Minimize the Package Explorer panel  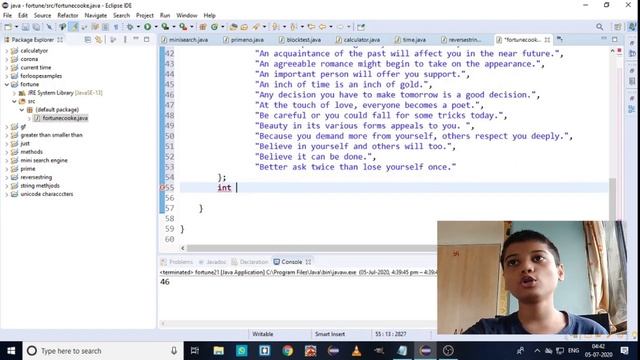point(136,39)
